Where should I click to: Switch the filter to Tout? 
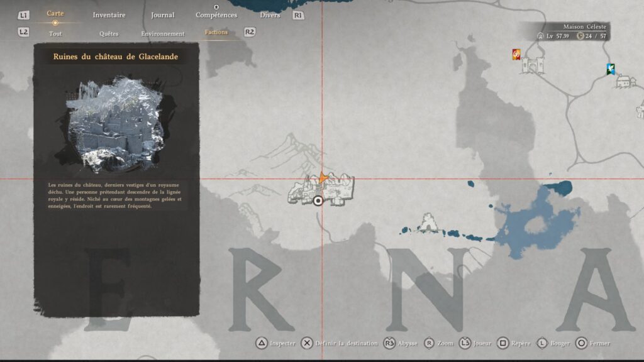[x=56, y=33]
